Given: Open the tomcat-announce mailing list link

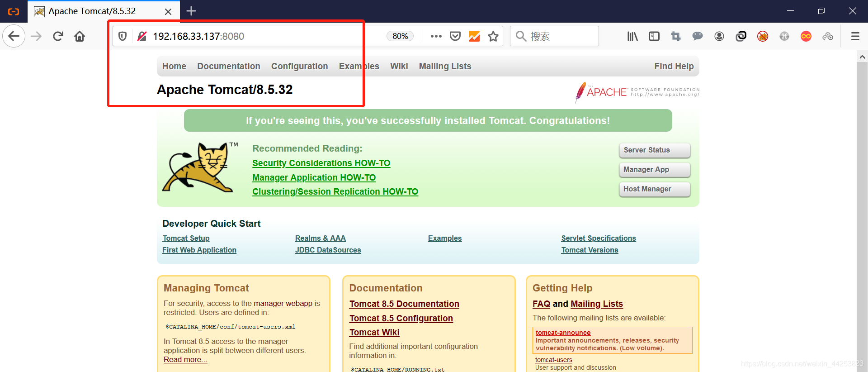Looking at the screenshot, I should [563, 333].
